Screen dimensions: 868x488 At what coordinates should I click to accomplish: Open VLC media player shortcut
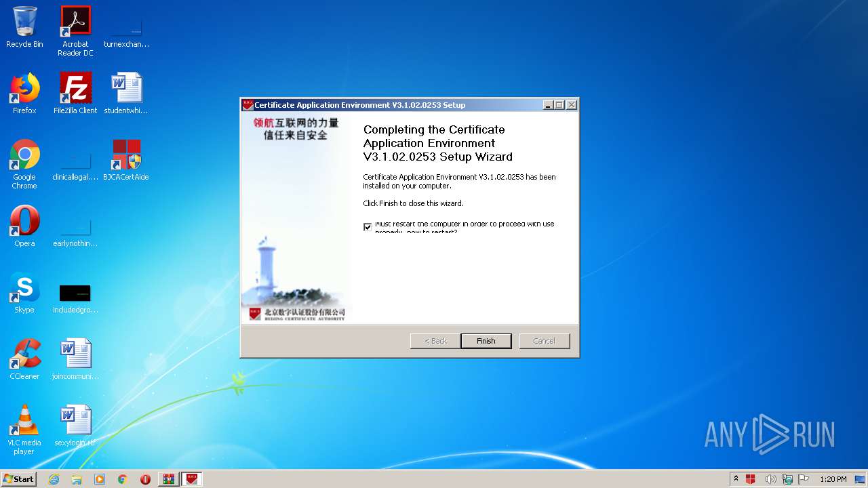(24, 430)
